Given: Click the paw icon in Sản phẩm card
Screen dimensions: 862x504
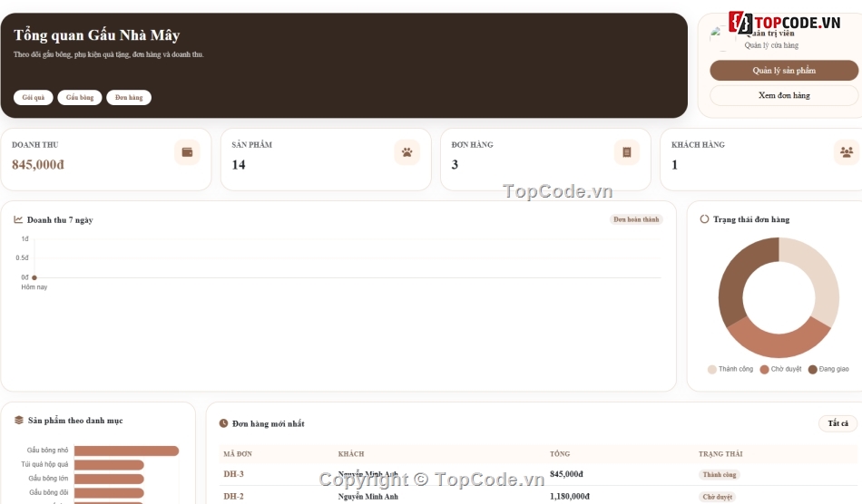Looking at the screenshot, I should (x=407, y=152).
